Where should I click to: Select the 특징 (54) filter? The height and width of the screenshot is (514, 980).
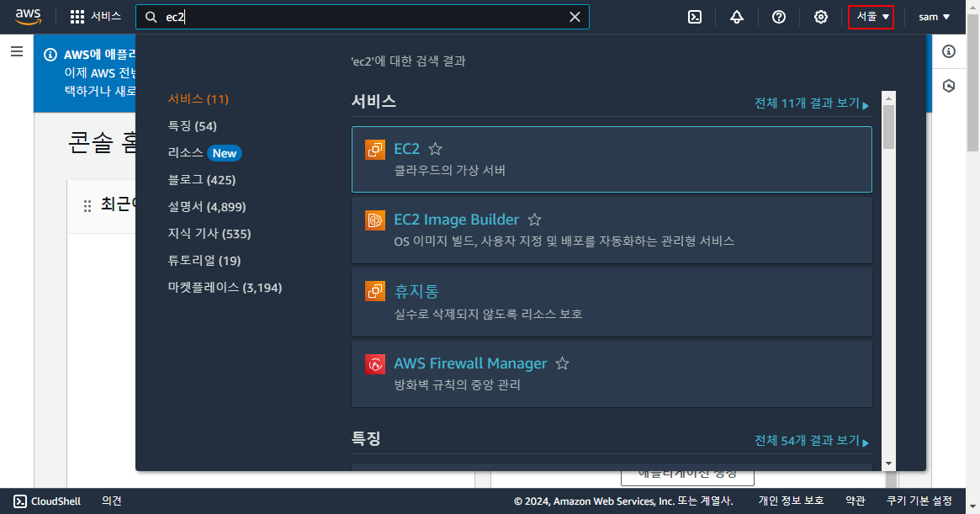pyautogui.click(x=192, y=125)
